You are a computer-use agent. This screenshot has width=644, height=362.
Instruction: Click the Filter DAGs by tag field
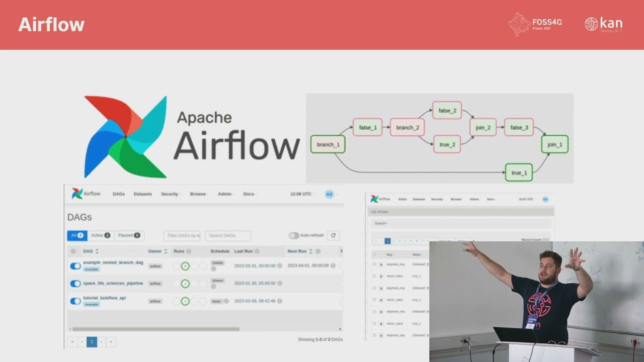pyautogui.click(x=182, y=235)
